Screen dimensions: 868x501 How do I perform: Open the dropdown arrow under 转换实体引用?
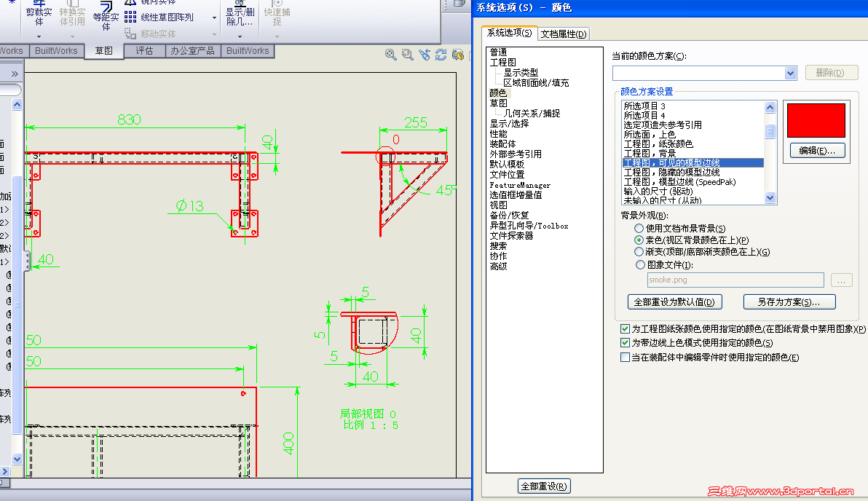coord(72,36)
